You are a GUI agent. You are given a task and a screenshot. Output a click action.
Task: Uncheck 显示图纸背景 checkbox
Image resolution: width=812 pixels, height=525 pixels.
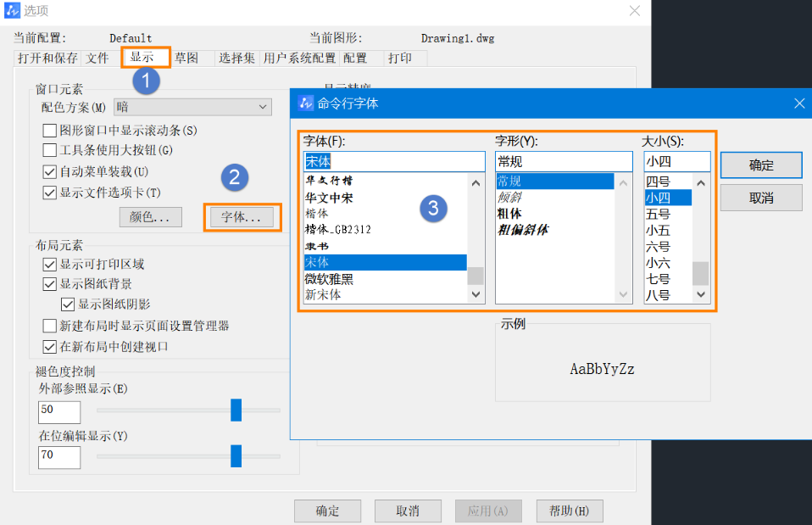50,284
